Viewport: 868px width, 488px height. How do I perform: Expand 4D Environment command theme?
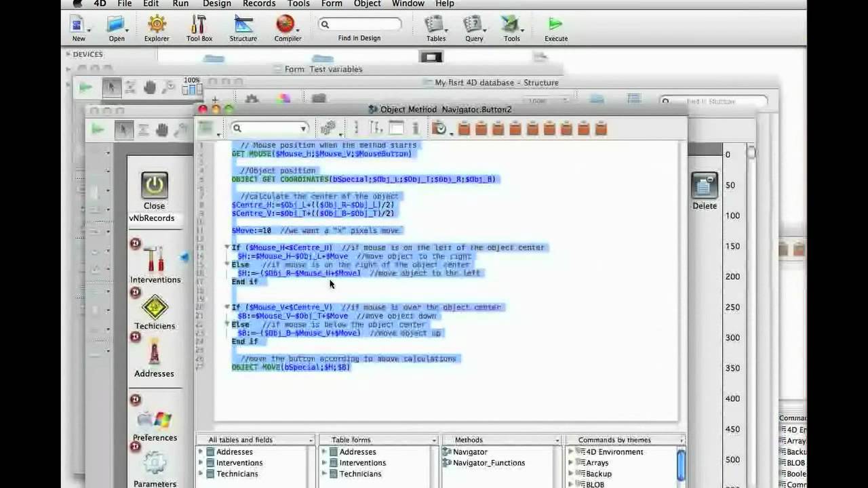(x=570, y=452)
